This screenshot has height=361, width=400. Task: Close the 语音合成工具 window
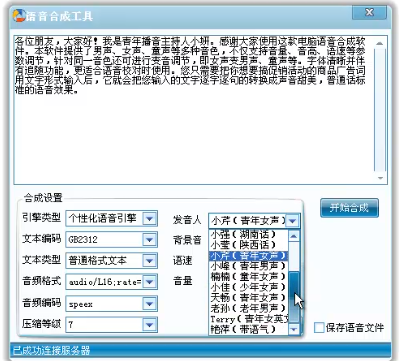[369, 12]
